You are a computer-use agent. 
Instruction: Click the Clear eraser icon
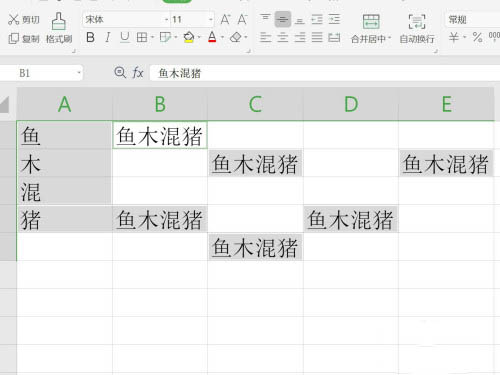[x=236, y=37]
